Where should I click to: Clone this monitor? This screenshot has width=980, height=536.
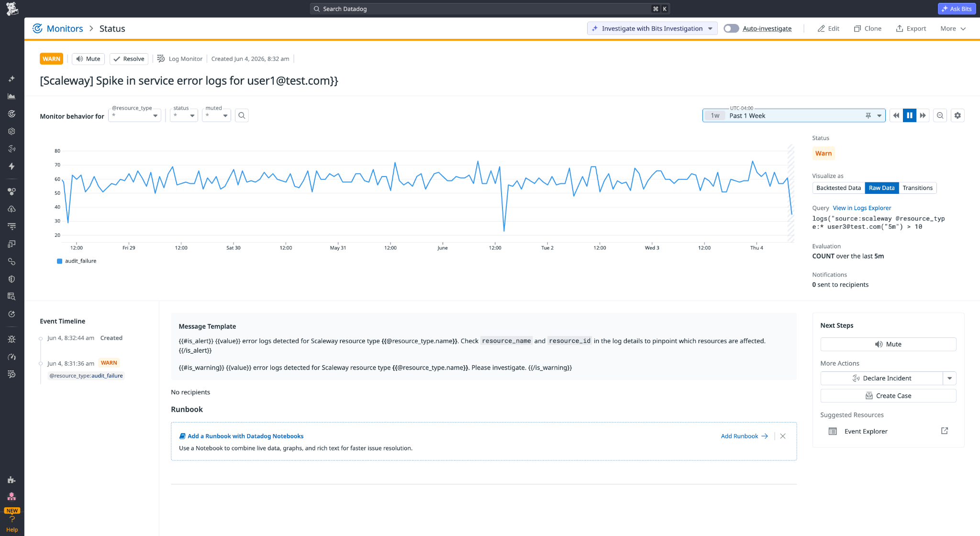[868, 29]
